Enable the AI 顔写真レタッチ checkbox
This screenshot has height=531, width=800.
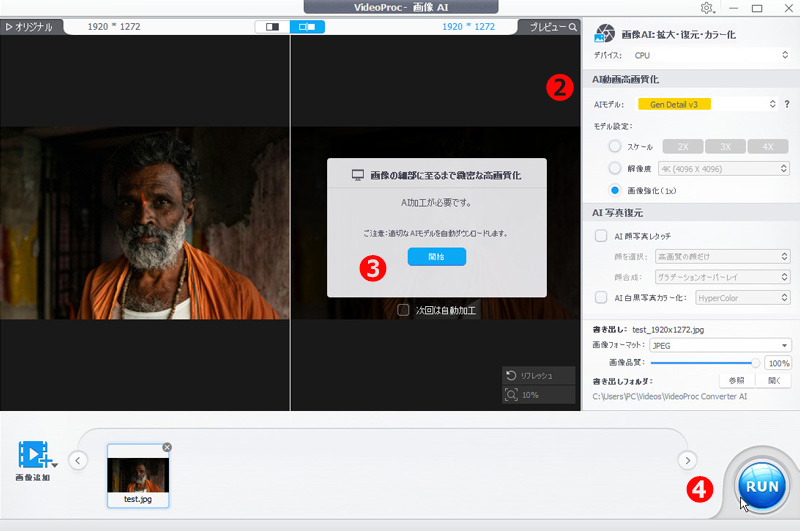pos(601,235)
